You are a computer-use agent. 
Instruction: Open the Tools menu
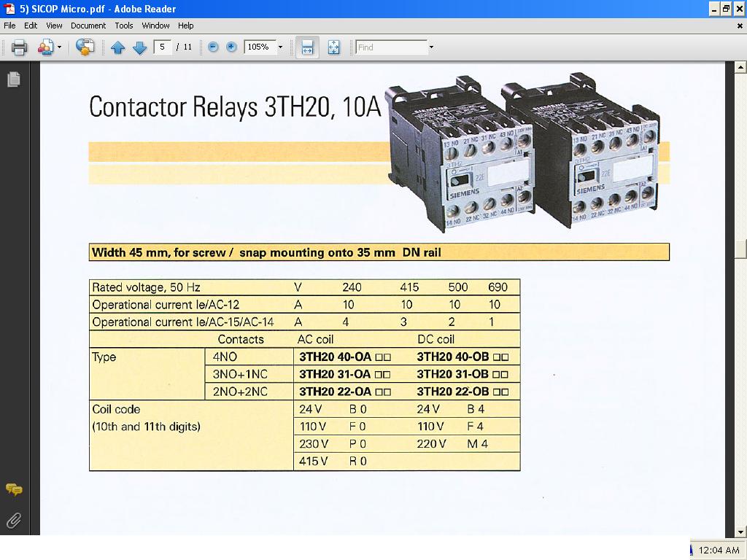point(124,26)
